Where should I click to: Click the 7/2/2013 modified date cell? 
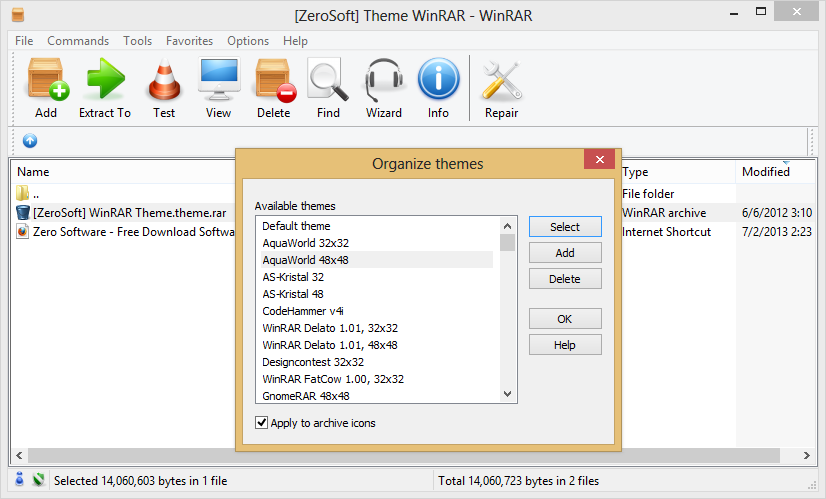(777, 232)
